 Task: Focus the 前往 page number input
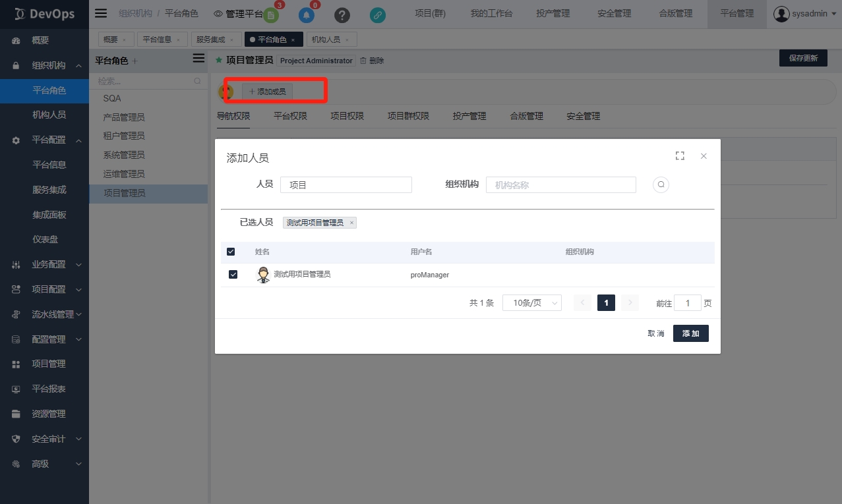coord(688,303)
